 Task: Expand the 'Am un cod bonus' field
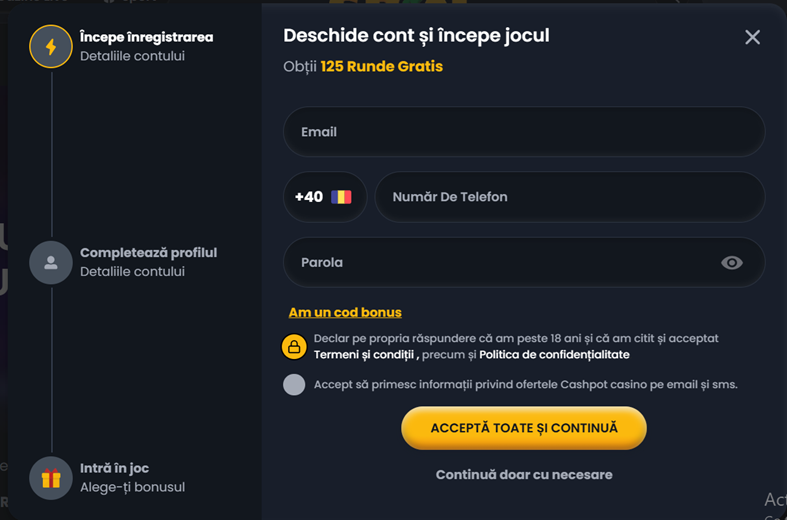click(x=345, y=313)
